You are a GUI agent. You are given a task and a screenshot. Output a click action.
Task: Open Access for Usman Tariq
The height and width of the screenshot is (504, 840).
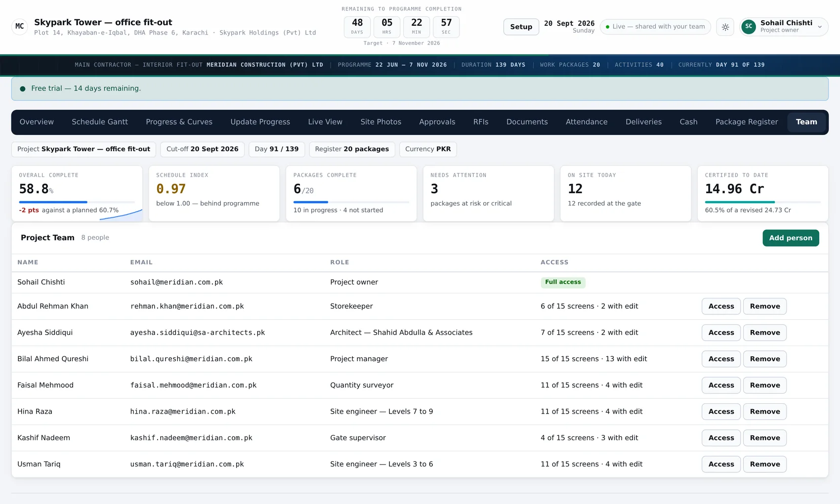tap(721, 464)
